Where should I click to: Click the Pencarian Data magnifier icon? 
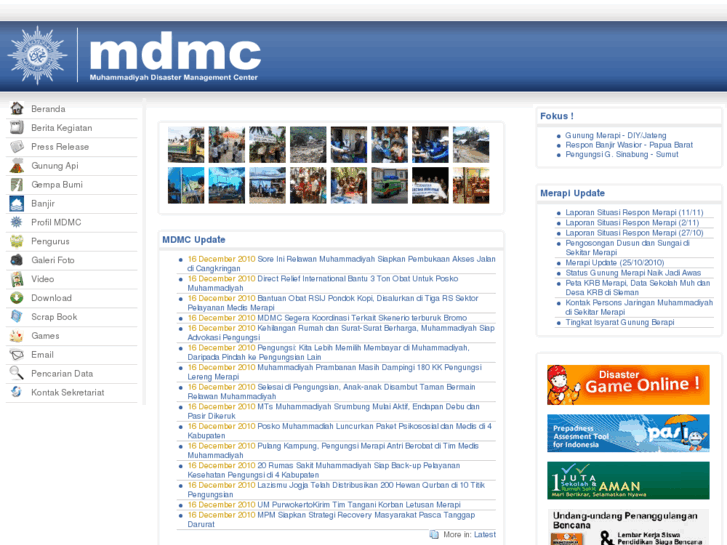(x=17, y=373)
